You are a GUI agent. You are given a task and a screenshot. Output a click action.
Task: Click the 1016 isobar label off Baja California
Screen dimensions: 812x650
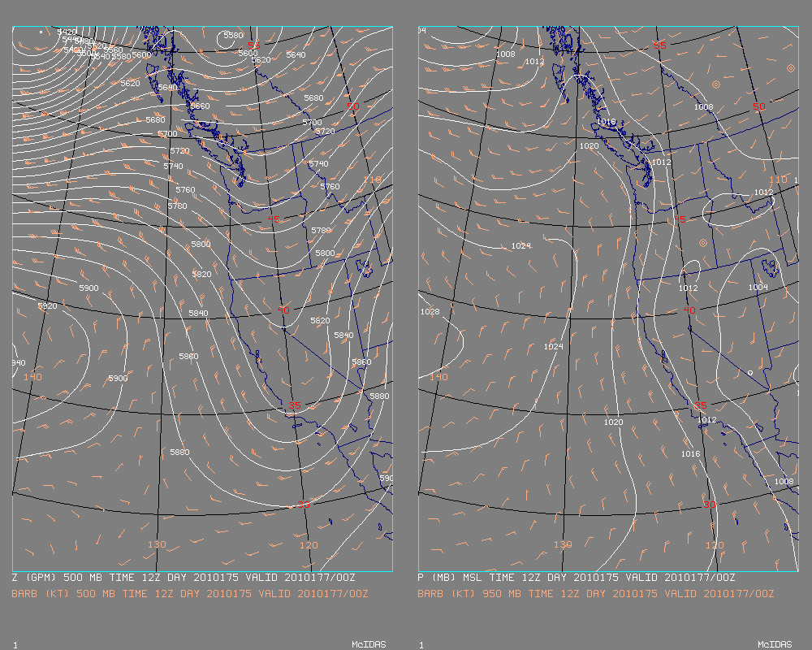pyautogui.click(x=690, y=453)
